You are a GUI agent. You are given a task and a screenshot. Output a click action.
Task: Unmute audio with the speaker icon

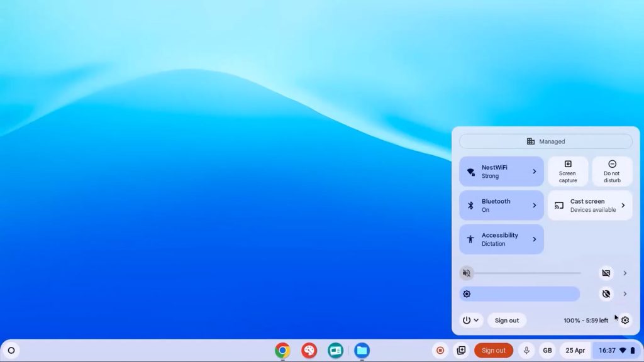(x=467, y=273)
